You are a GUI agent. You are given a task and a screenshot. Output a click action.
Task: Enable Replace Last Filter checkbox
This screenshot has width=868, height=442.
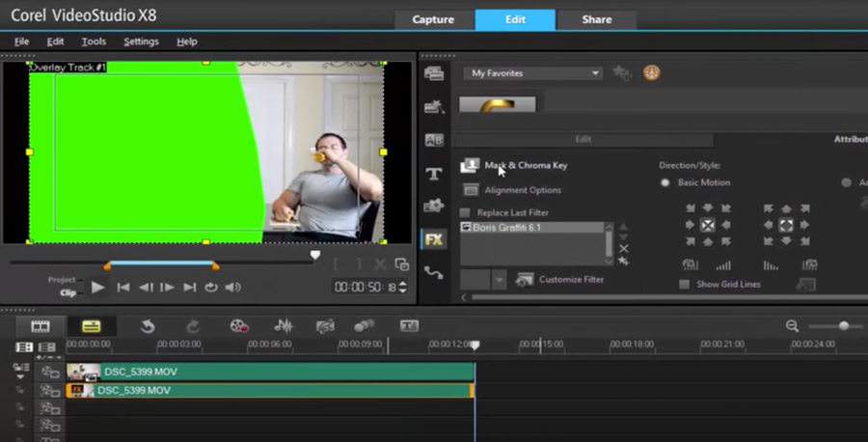pos(465,212)
